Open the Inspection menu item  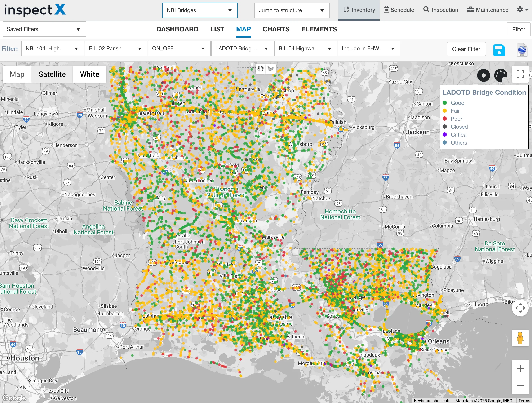pos(441,10)
